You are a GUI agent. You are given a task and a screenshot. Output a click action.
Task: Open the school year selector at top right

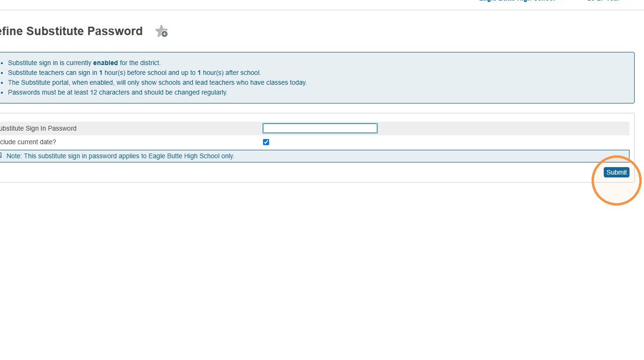tap(603, 1)
